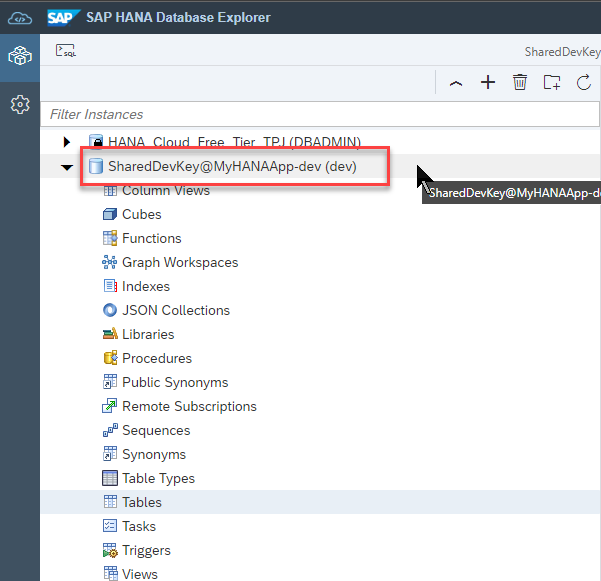
Task: Click the Libraries books icon
Action: [x=110, y=334]
